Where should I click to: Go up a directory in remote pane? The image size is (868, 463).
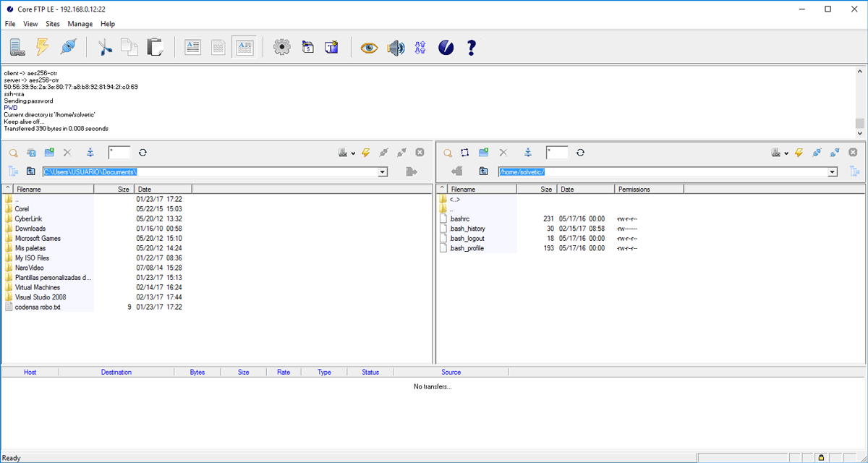pyautogui.click(x=483, y=171)
